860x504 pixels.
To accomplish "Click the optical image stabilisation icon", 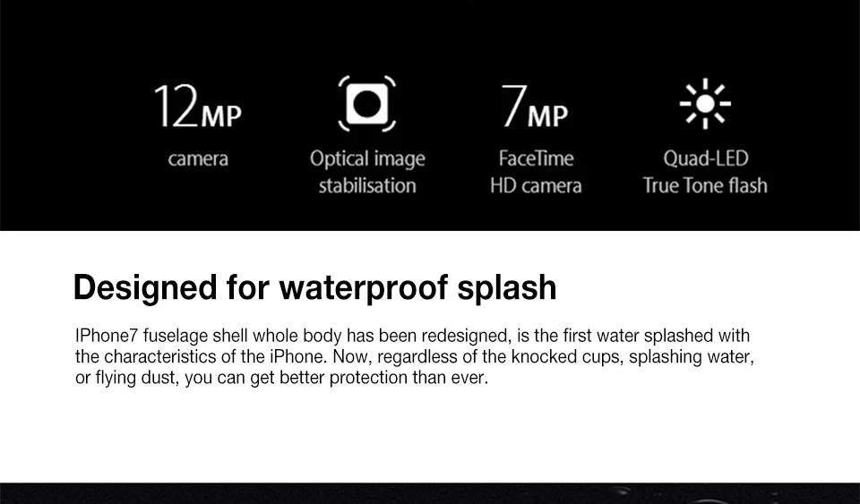I will tap(367, 104).
